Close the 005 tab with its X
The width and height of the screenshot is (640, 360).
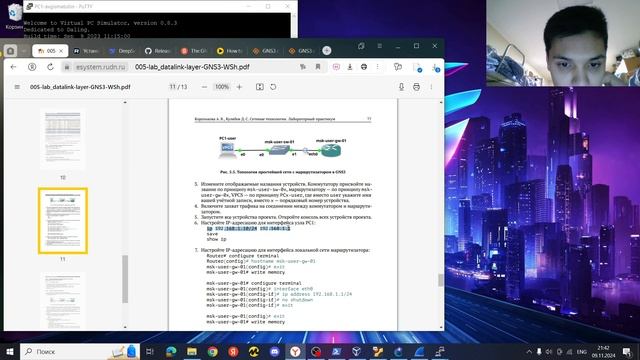[61, 51]
